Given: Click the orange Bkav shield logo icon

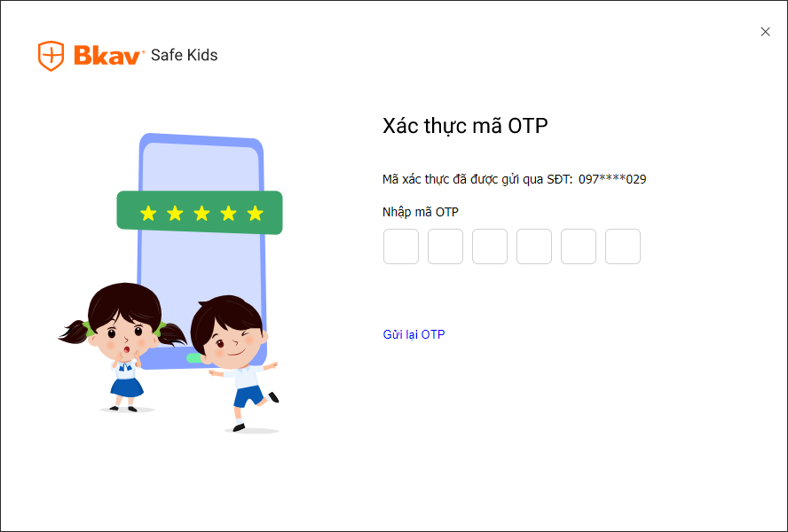Looking at the screenshot, I should pos(51,56).
